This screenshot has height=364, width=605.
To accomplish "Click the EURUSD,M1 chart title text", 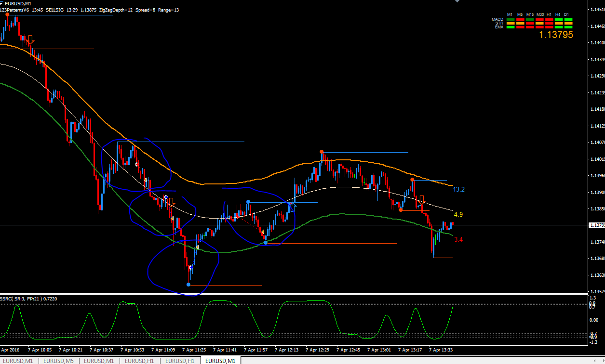I will 18,3.
